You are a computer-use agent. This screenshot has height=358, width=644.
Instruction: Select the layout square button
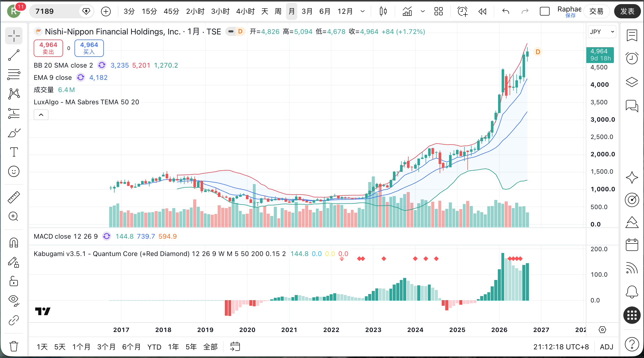[544, 11]
